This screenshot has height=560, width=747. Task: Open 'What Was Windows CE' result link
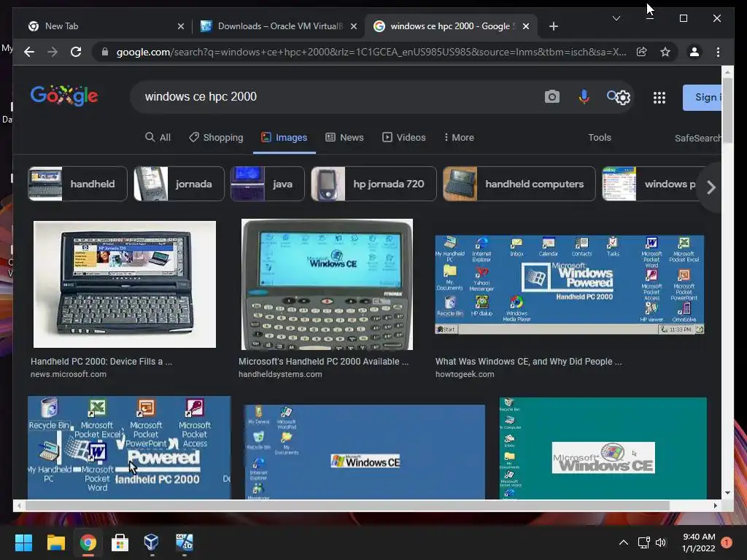tap(528, 362)
